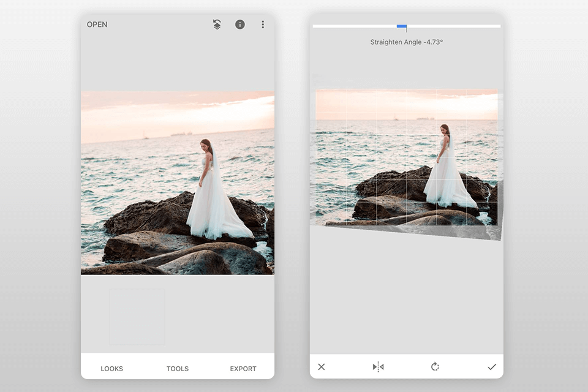Click the Straighten Angle -4.73° label

(407, 42)
